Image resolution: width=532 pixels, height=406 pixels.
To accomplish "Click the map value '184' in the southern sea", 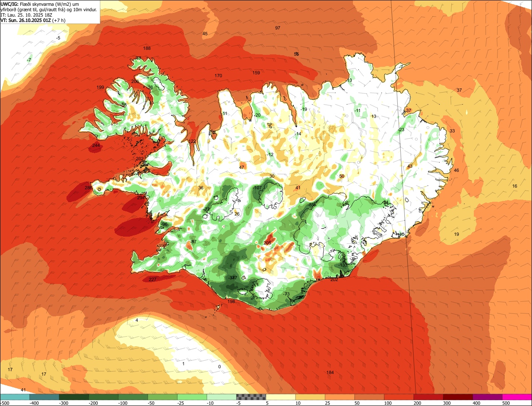I will [330, 372].
